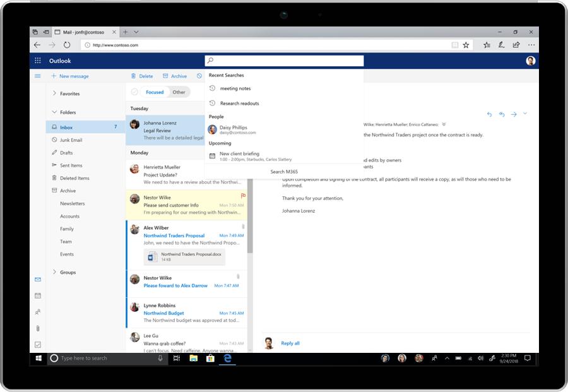Open the To-Do tasks icon in the left rail
Viewport: 568px width, 392px height.
(37, 344)
